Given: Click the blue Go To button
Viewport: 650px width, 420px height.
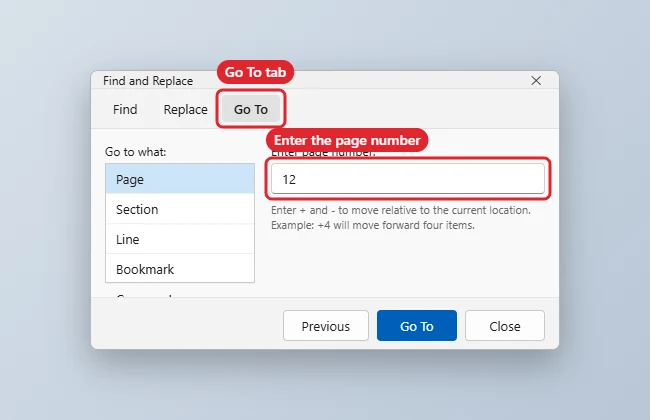Looking at the screenshot, I should (417, 326).
